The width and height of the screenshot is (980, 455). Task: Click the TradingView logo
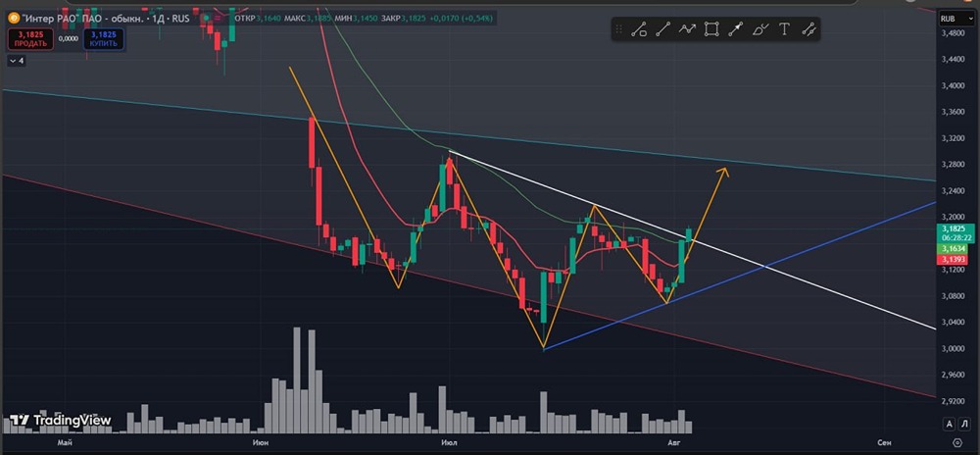(x=60, y=420)
